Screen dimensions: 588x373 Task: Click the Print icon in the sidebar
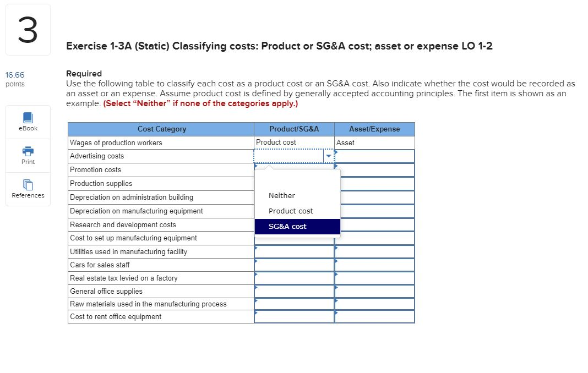click(x=28, y=155)
